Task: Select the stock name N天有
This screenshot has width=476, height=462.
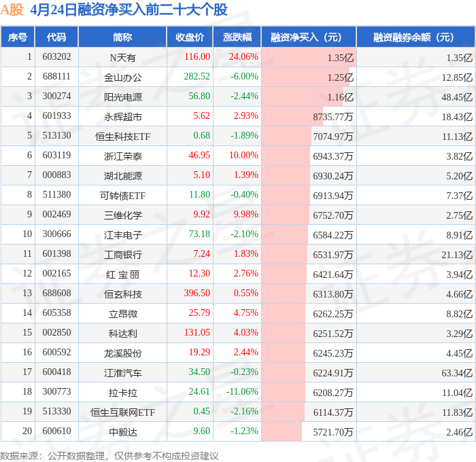Action: tap(122, 57)
